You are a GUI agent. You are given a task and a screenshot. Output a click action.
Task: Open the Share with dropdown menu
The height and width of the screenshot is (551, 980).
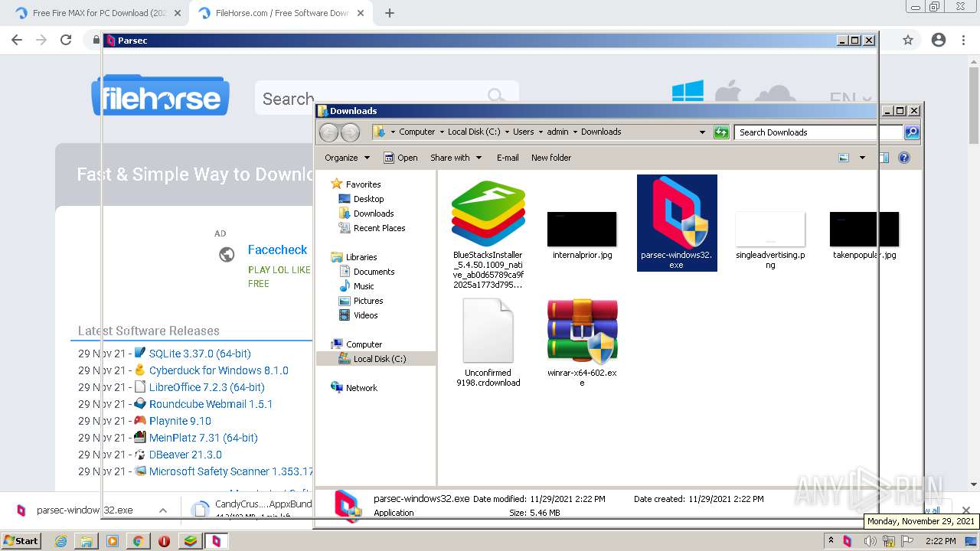click(x=456, y=158)
